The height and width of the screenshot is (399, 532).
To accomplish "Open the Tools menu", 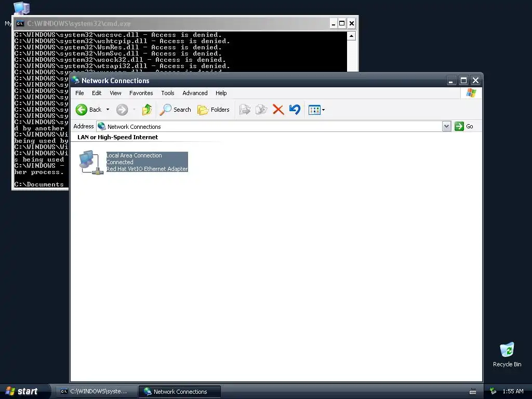I will click(x=168, y=93).
